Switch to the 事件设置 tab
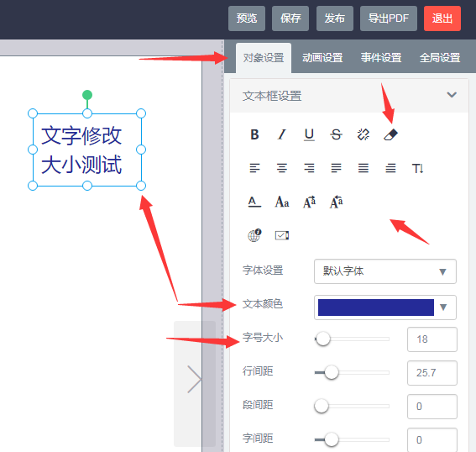The height and width of the screenshot is (452, 476). click(381, 57)
